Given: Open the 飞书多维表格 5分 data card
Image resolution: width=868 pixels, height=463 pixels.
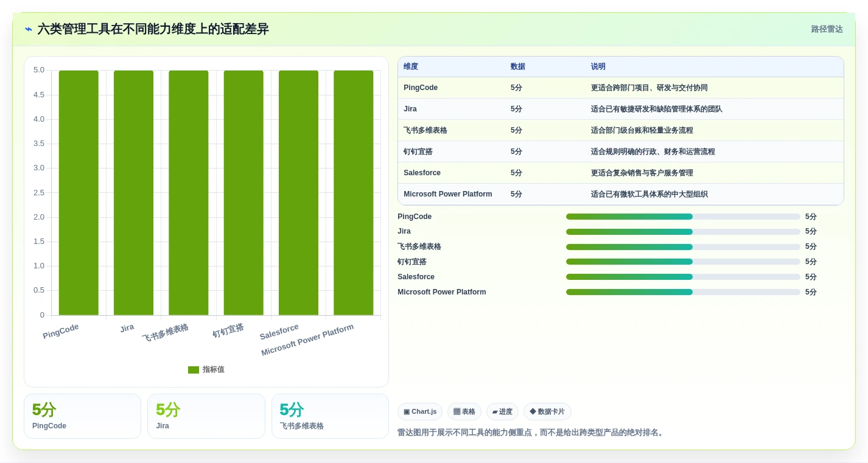Looking at the screenshot, I should tap(330, 416).
